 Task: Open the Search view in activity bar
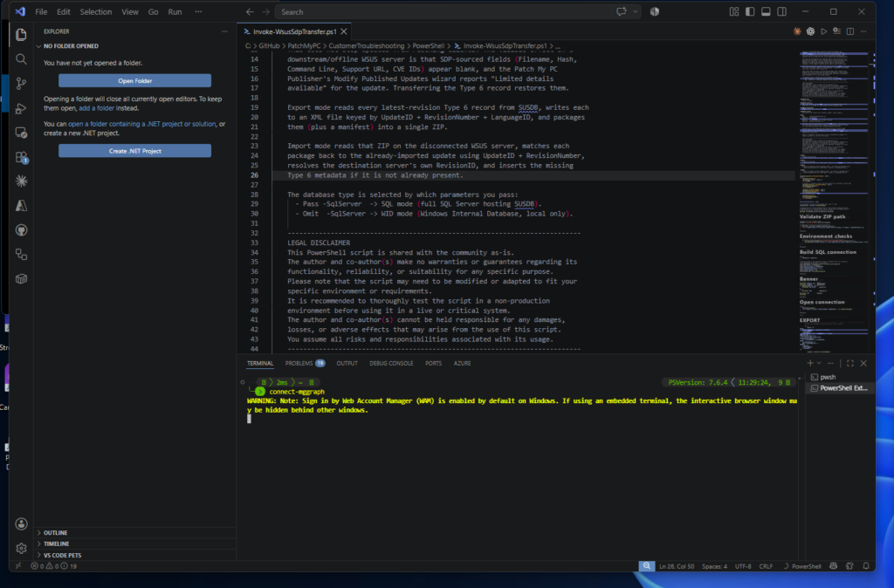pyautogui.click(x=21, y=59)
